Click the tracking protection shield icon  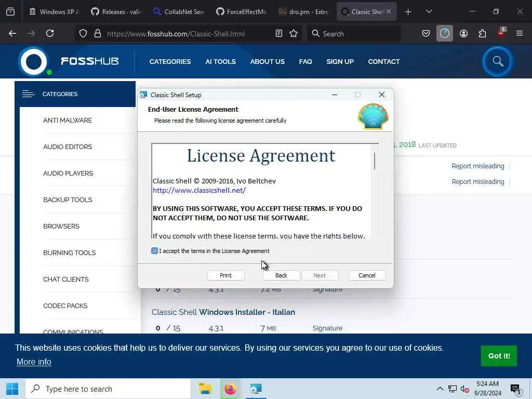pos(83,33)
